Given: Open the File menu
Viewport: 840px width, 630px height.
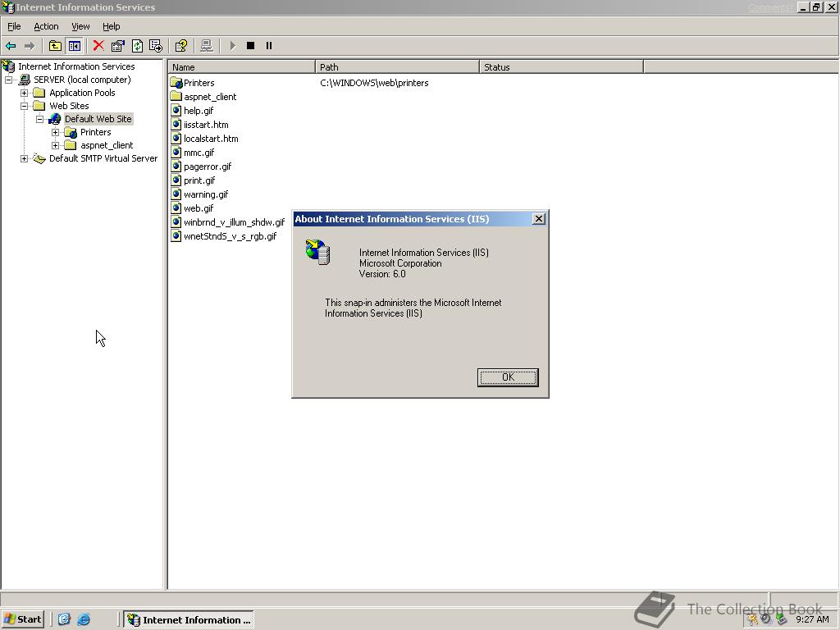Looking at the screenshot, I should click(x=14, y=26).
